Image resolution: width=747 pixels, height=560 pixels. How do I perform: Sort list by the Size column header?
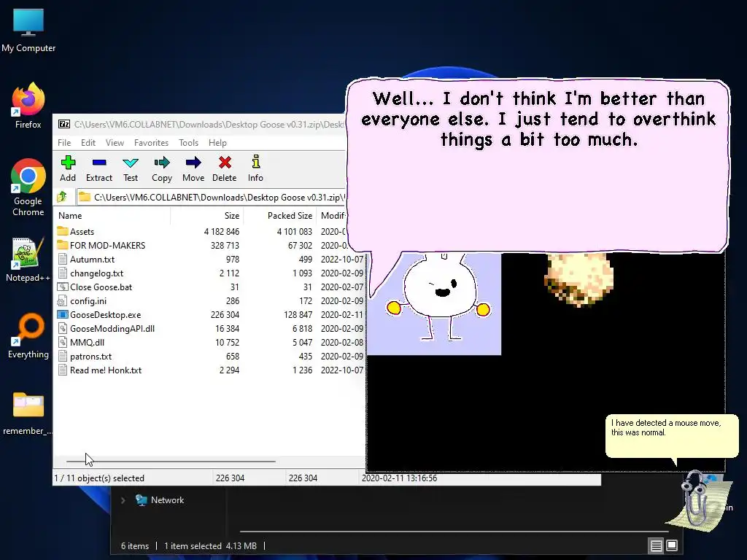click(207, 216)
